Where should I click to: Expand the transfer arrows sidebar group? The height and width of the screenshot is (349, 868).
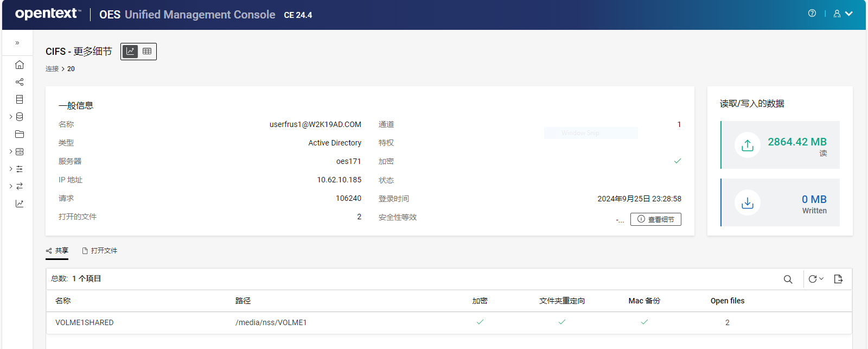pos(11,186)
